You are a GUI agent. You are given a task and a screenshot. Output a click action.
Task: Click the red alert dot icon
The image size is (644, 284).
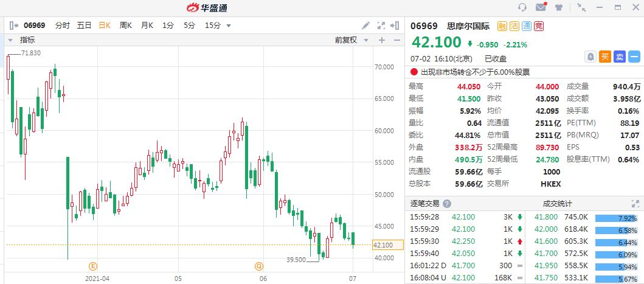[414, 72]
